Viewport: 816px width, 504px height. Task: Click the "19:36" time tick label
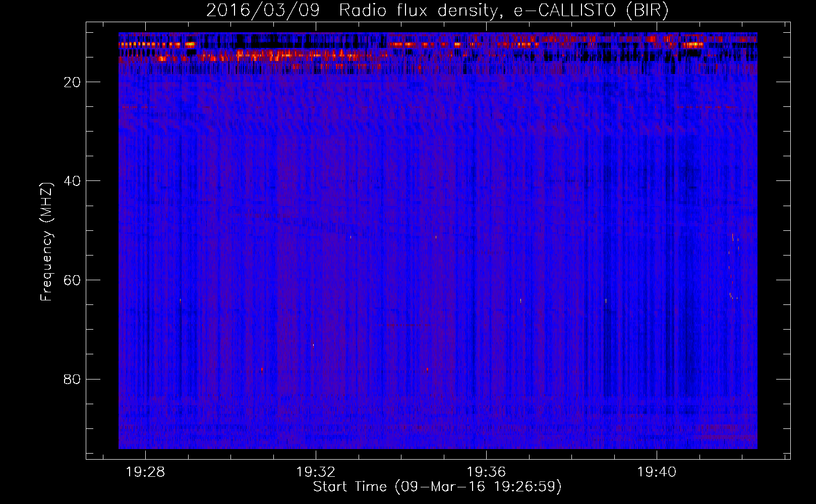[486, 472]
